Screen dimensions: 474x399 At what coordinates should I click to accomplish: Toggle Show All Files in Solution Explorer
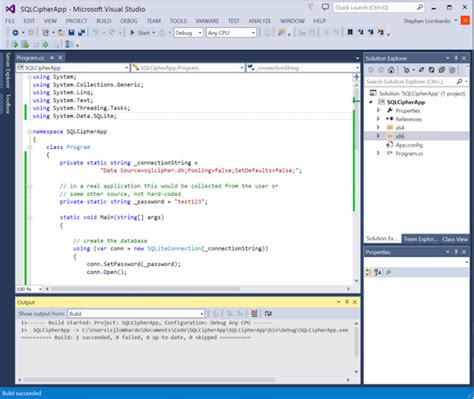point(452,70)
